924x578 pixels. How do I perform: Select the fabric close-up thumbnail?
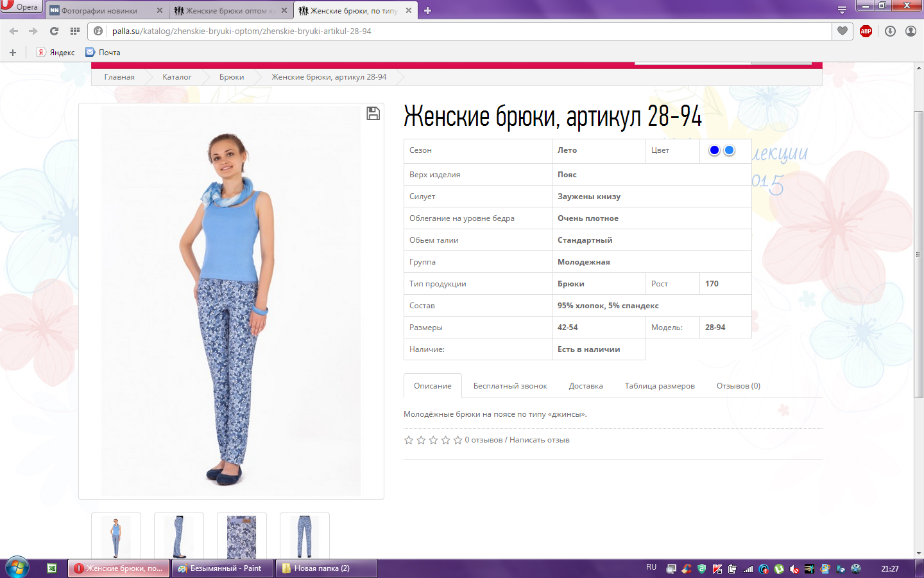point(242,536)
